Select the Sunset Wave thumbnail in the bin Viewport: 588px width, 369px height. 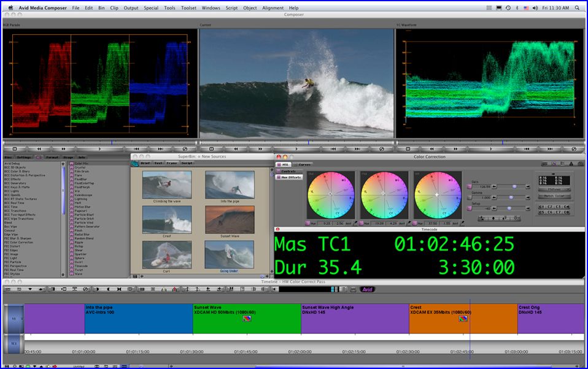point(229,219)
